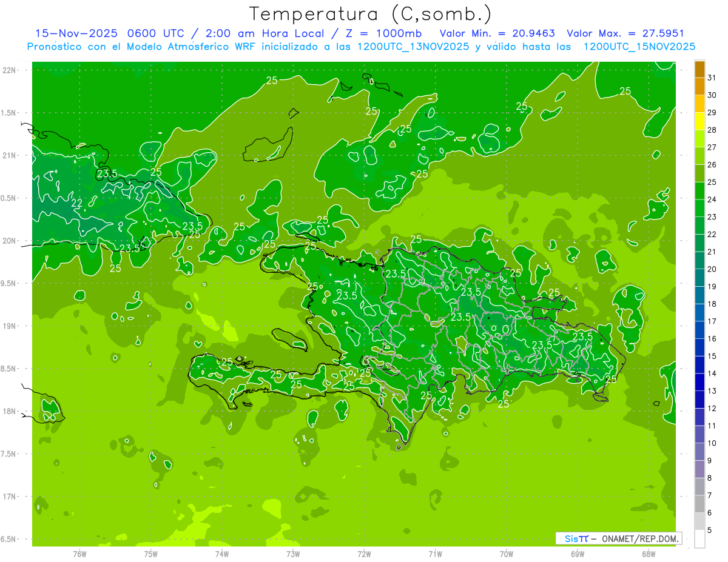
Task: Click the '74W' longitude axis label
Action: click(x=222, y=554)
